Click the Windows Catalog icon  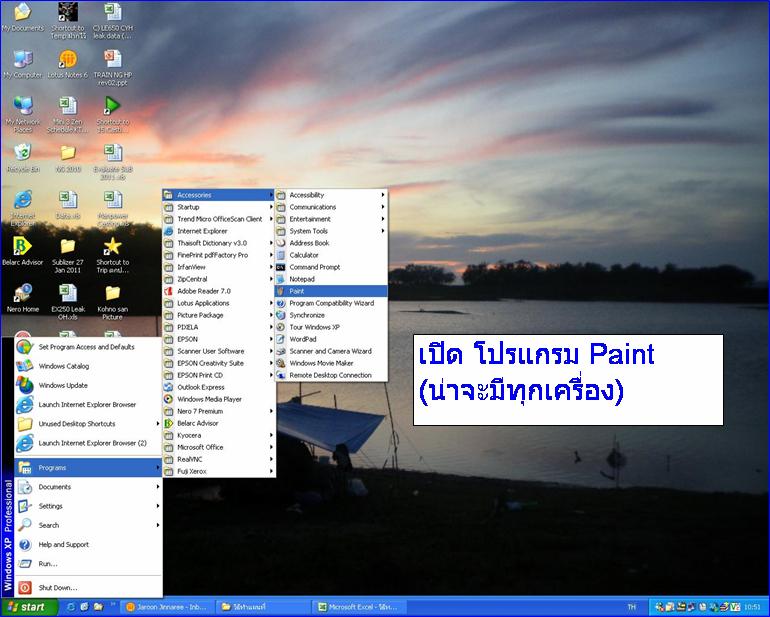[x=25, y=366]
